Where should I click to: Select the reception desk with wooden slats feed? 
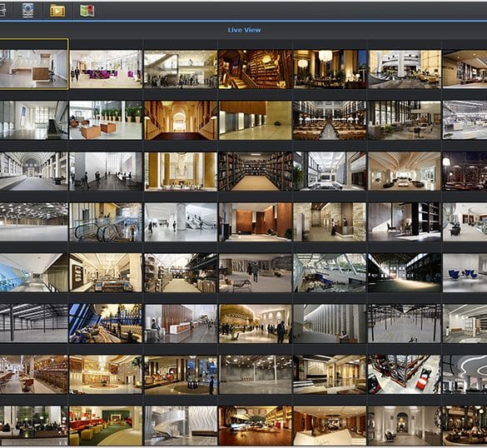point(181,323)
